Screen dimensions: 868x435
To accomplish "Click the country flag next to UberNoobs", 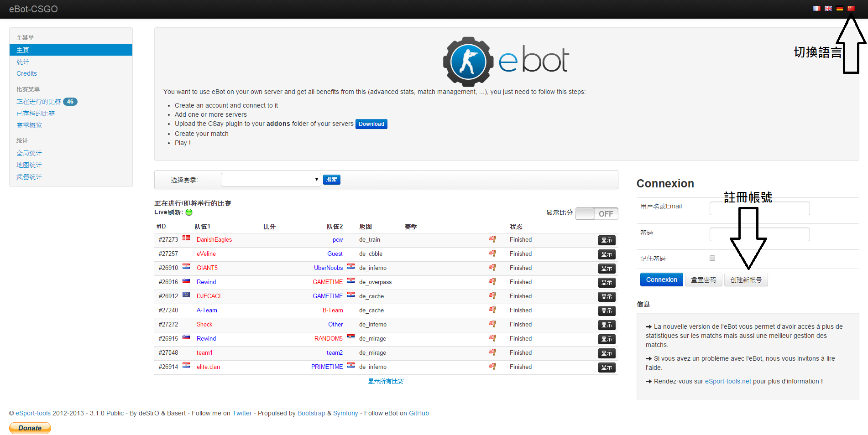I will tap(351, 266).
